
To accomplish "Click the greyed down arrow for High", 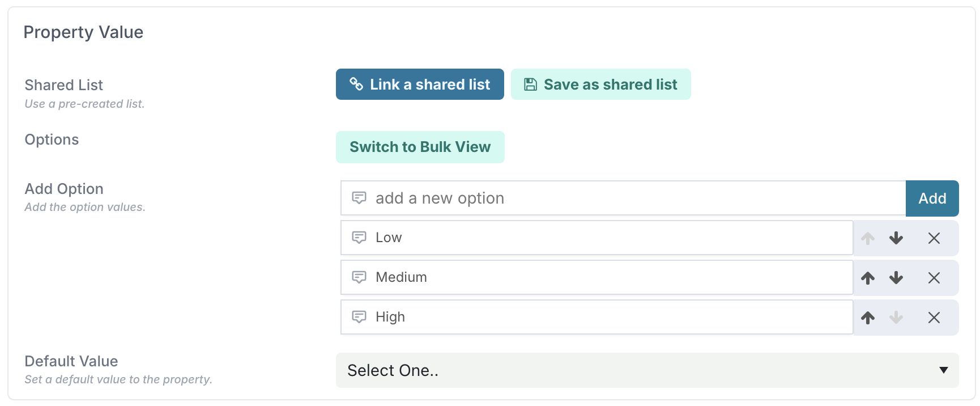I will [x=896, y=318].
